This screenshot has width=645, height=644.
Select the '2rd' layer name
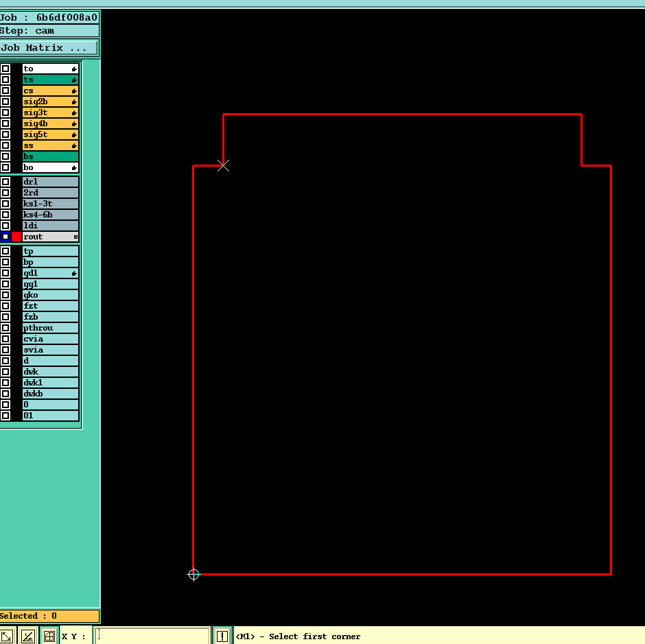click(51, 193)
